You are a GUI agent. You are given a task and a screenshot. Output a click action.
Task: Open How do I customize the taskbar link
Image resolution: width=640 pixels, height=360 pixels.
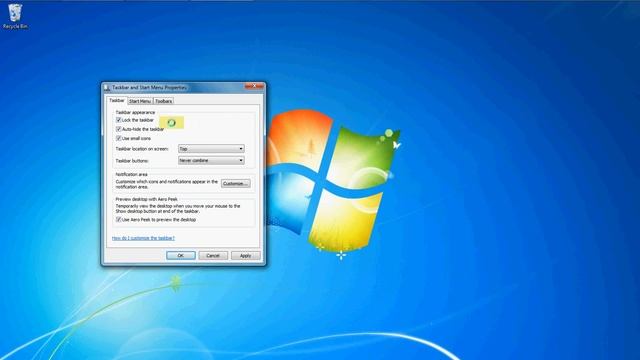pyautogui.click(x=143, y=238)
